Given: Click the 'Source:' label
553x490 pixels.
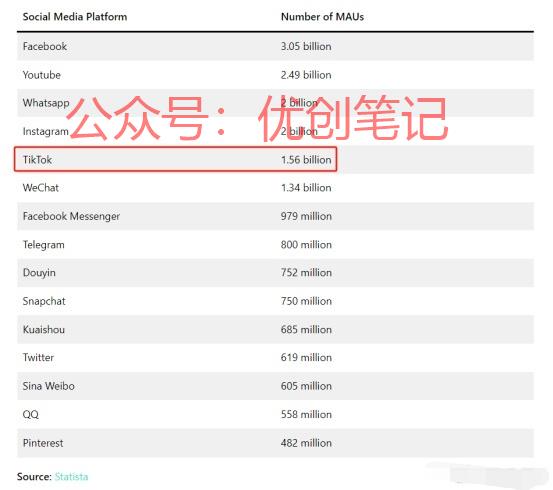Looking at the screenshot, I should pos(34,477).
